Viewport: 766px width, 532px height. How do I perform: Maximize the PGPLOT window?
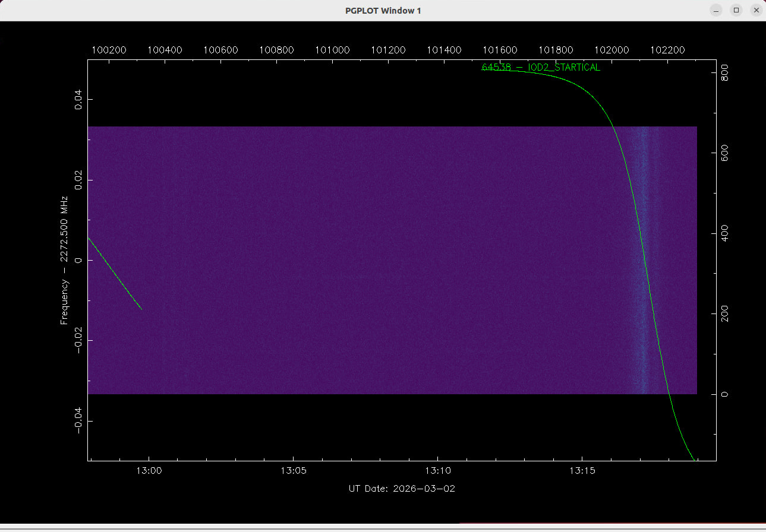click(736, 10)
